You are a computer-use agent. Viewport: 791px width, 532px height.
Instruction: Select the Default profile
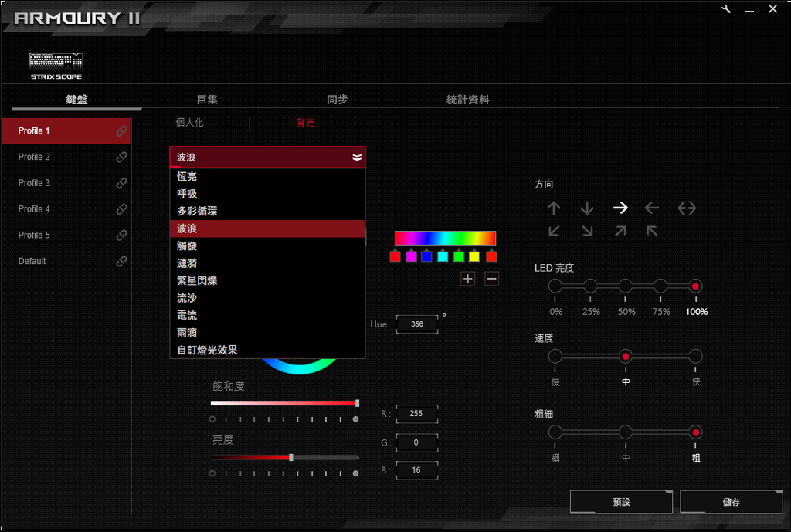(x=66, y=261)
